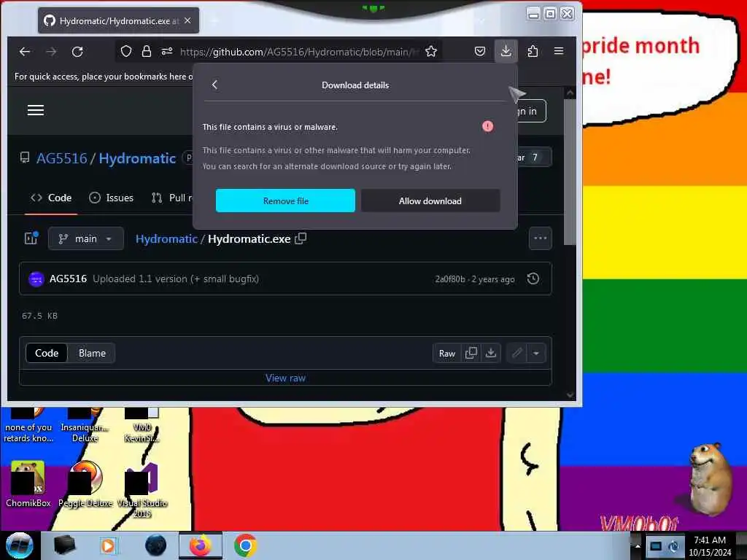Go back with the browser back arrow

(x=25, y=52)
